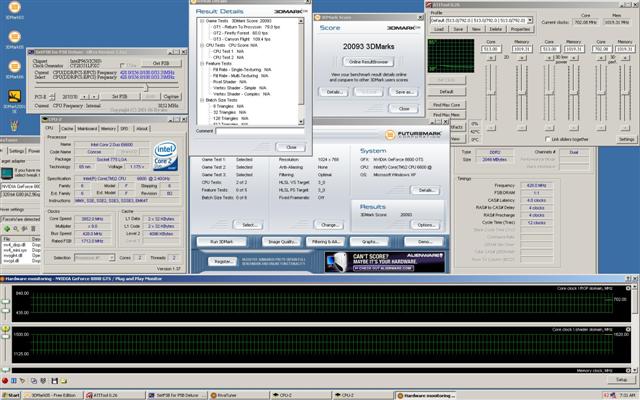Click the red record icon in Hardware monitoring toolbar
Viewport: 640px width, 400px height.
5,381
